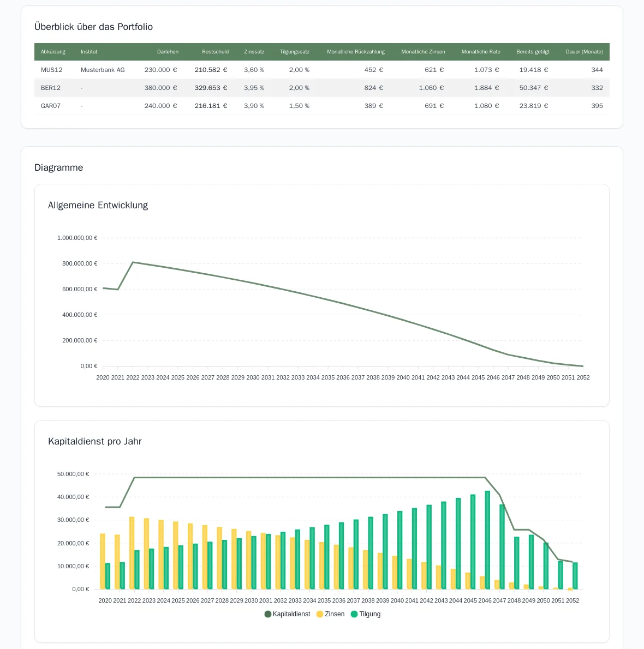Click the Kapitaldienst pro Jahr chart title
This screenshot has width=644, height=649.
(x=95, y=441)
